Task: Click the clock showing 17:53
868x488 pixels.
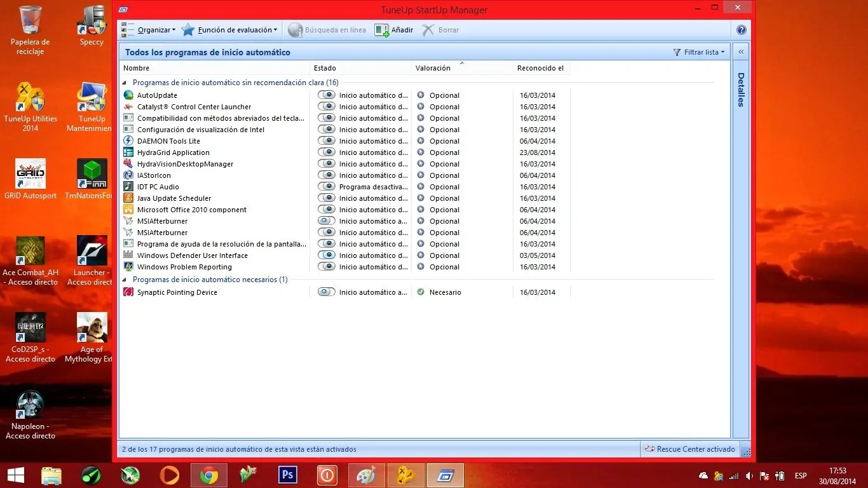Action: click(837, 471)
